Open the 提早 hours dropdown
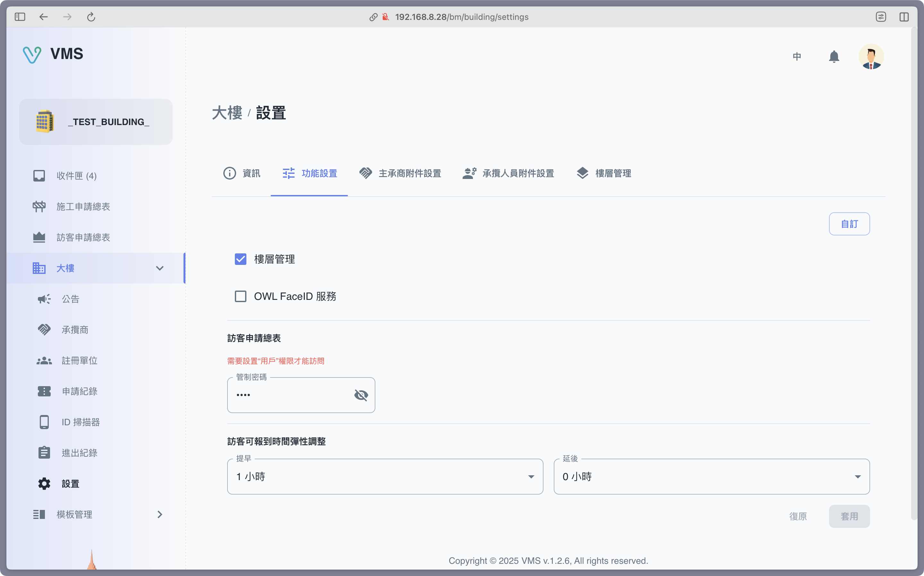The image size is (924, 576). pos(385,477)
